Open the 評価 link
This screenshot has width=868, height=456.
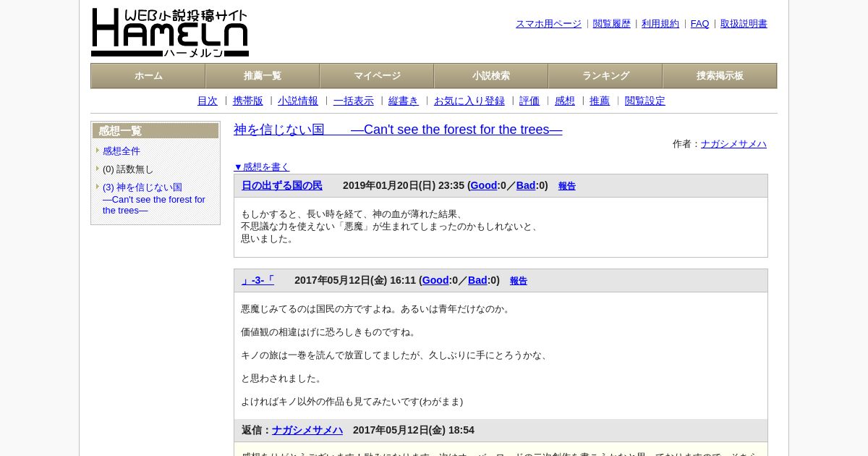point(529,101)
